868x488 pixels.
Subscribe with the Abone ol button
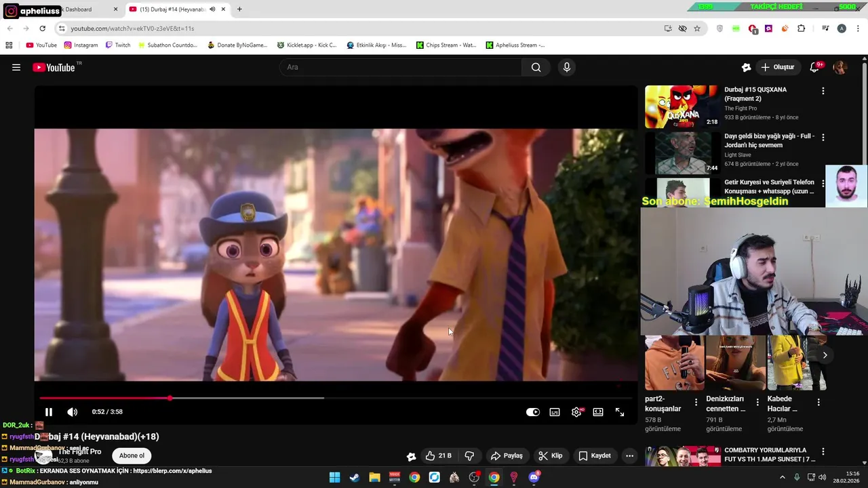[132, 455]
